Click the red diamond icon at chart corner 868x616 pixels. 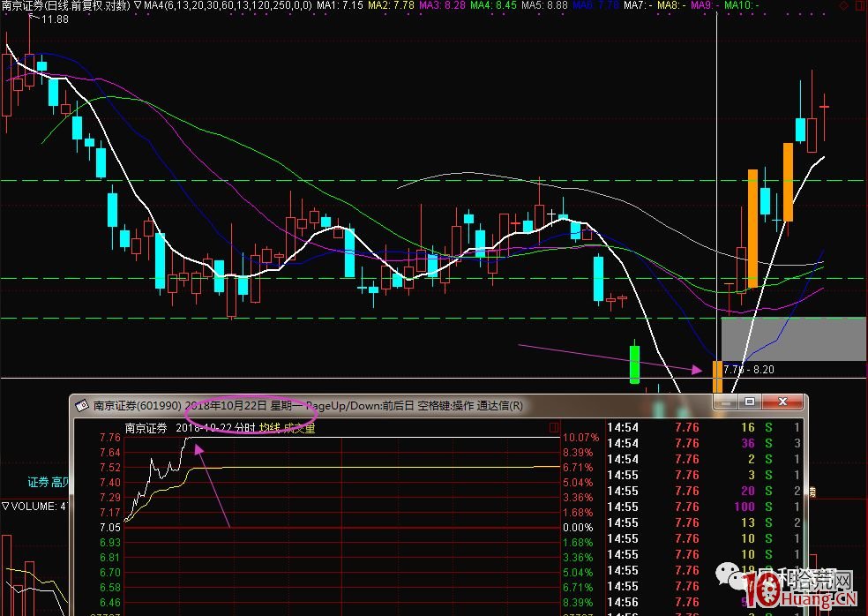(844, 5)
